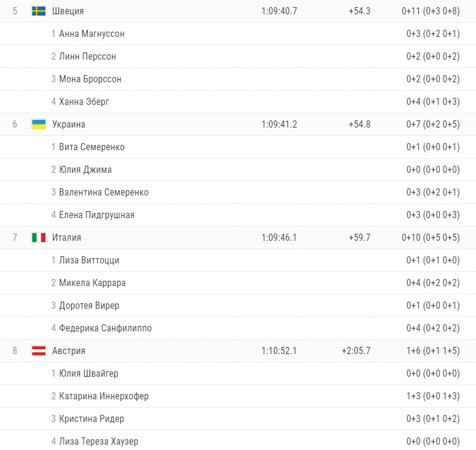The height and width of the screenshot is (450, 476).
Task: Open athlete Катарина Иннерхофер
Action: (104, 396)
